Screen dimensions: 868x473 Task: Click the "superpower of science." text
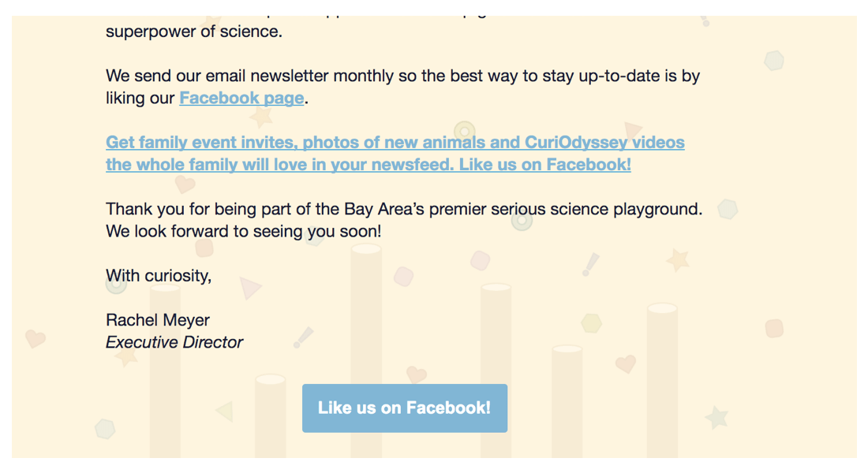point(193,32)
